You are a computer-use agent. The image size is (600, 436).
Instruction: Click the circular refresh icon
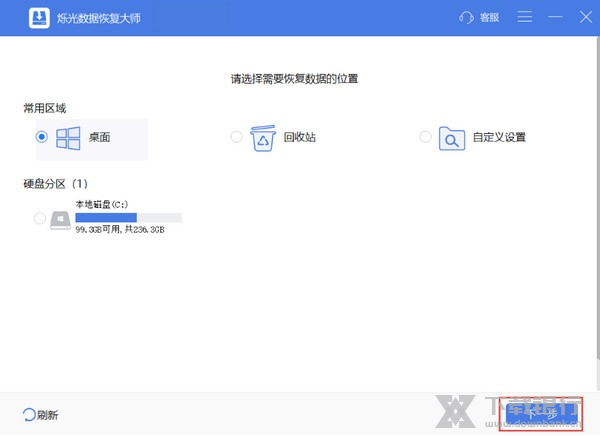[28, 414]
